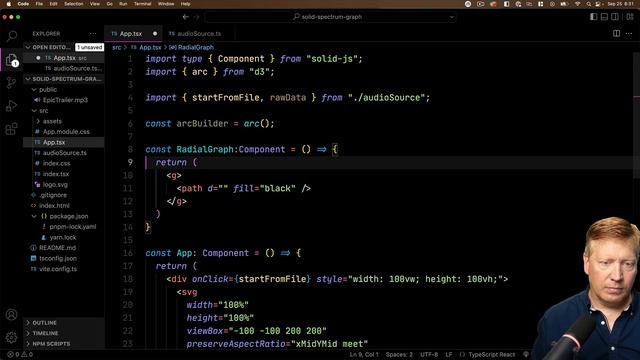This screenshot has height=360, width=640.
Task: Open Source Control view
Action: pos(11,83)
